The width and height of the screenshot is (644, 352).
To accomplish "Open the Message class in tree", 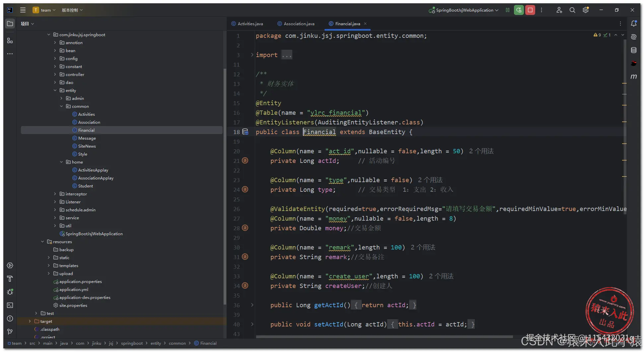I will pyautogui.click(x=87, y=138).
